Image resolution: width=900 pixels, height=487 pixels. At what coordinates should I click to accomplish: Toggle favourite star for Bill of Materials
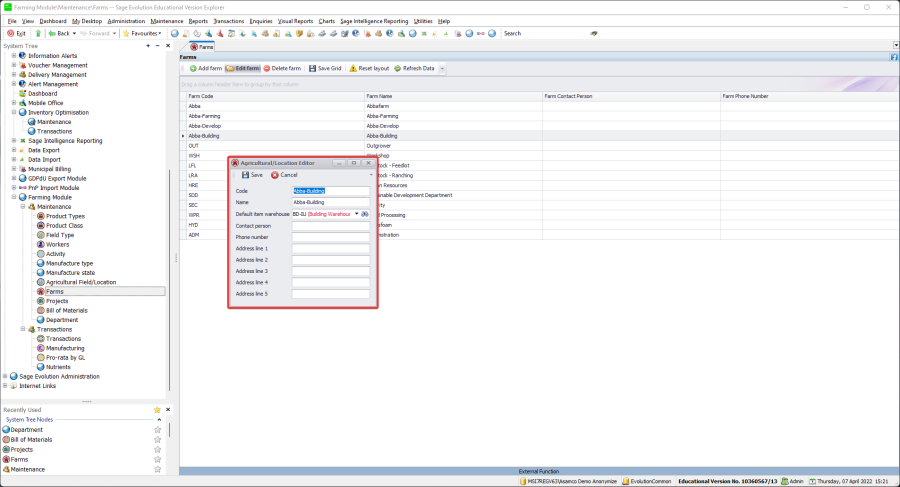pos(157,440)
